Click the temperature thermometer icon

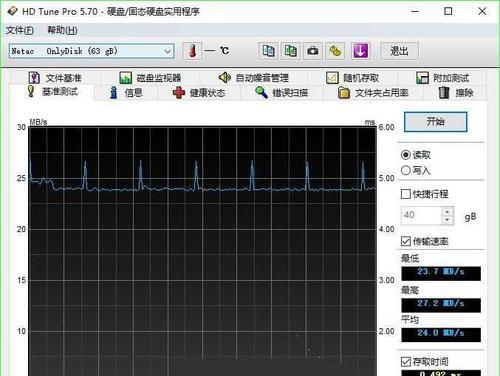click(192, 51)
